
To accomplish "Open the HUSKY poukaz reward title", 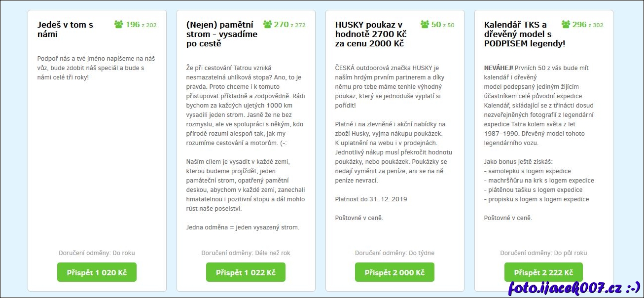I will pyautogui.click(x=370, y=34).
